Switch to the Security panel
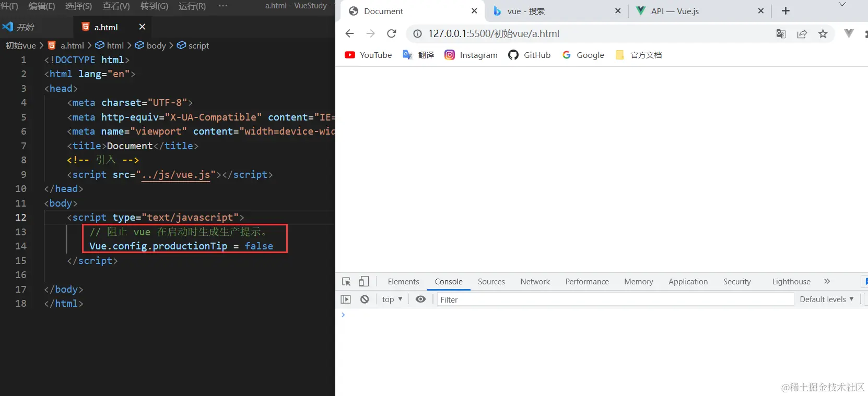 click(737, 282)
